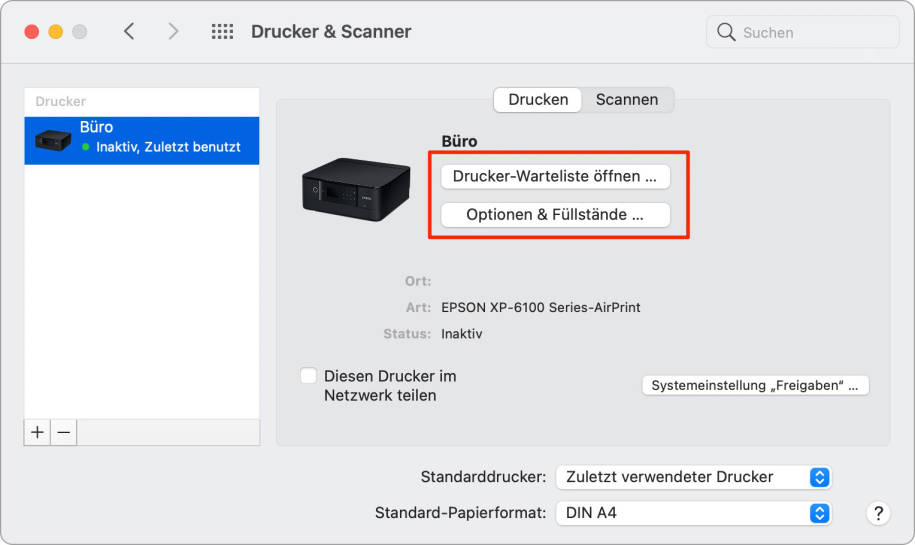Open Optionen & Füllstände dialog

(555, 214)
